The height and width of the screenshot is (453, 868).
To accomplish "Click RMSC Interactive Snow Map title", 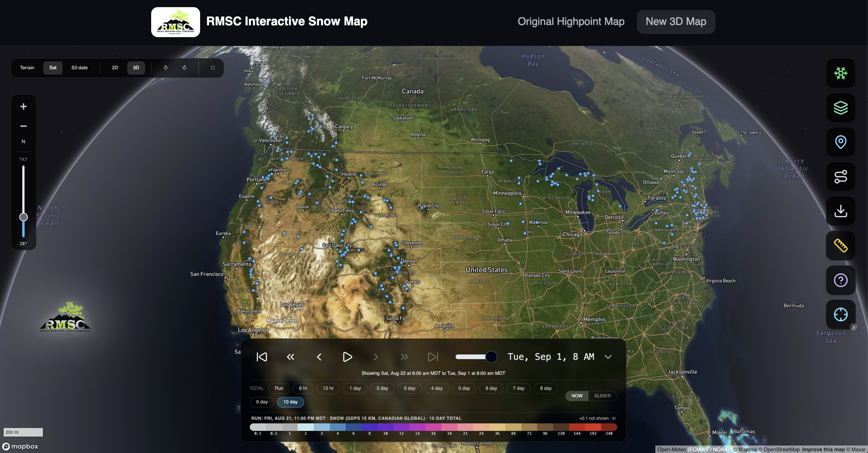I will [x=287, y=21].
